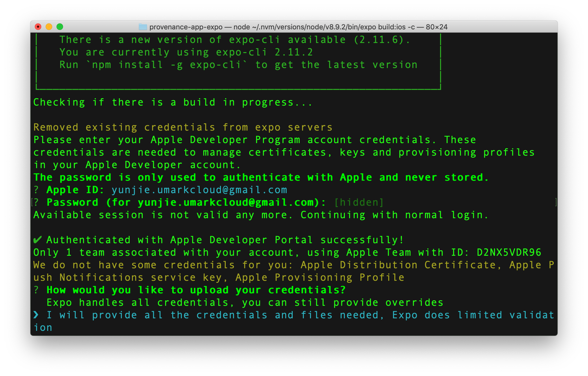The height and width of the screenshot is (376, 588).
Task: Click the question mark before 'How would you like'
Action: (36, 290)
